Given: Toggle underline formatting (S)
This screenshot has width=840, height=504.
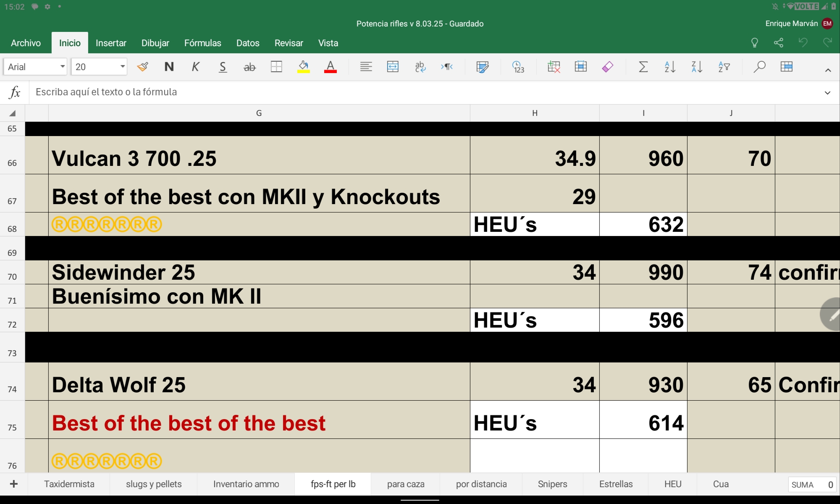Looking at the screenshot, I should click(223, 67).
